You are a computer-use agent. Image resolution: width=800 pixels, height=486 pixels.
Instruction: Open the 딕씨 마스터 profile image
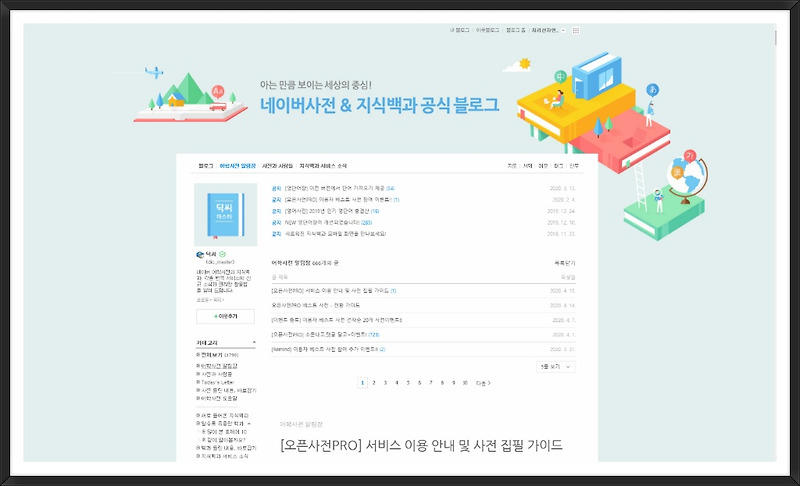(226, 215)
